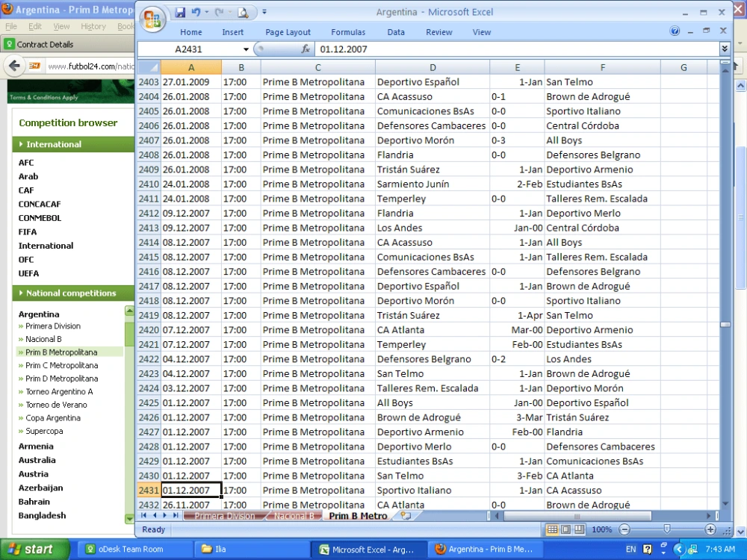This screenshot has height=560, width=747.
Task: Open the Office Button menu in Excel
Action: tap(152, 19)
